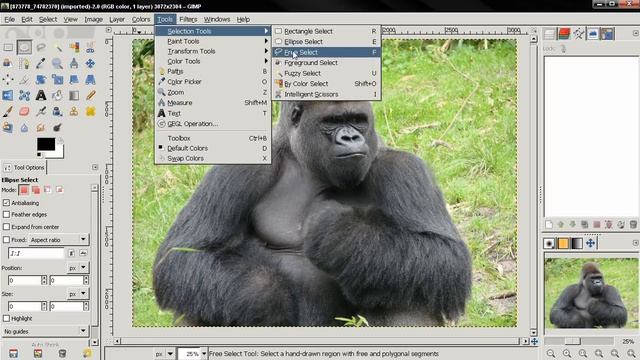Select the Crop tool in toolbox
This screenshot has width=640, height=360.
24,79
